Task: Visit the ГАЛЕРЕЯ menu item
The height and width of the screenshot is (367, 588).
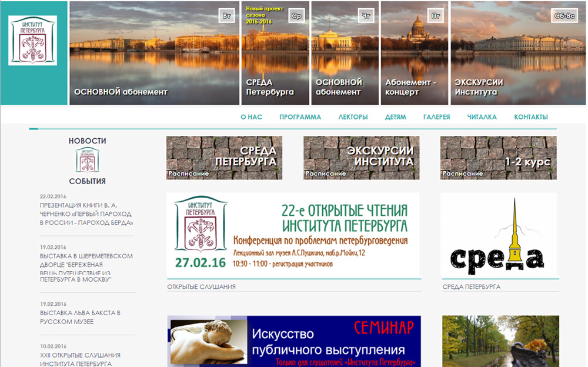Action: pyautogui.click(x=436, y=117)
